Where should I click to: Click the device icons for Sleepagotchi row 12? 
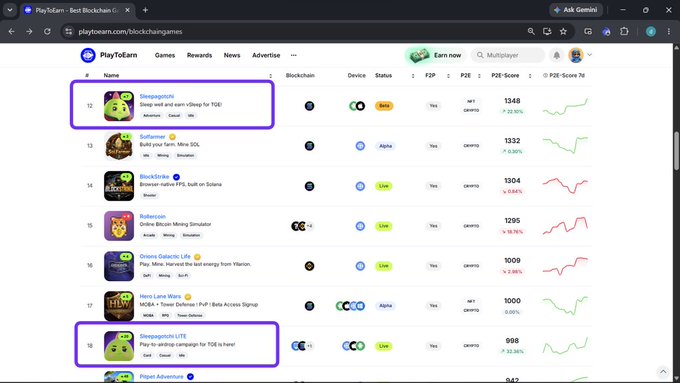tap(357, 106)
